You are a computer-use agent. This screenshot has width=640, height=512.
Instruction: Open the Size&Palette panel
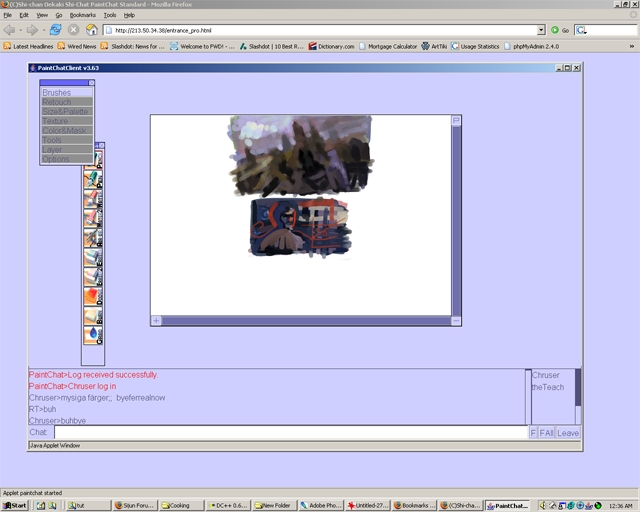coord(67,111)
